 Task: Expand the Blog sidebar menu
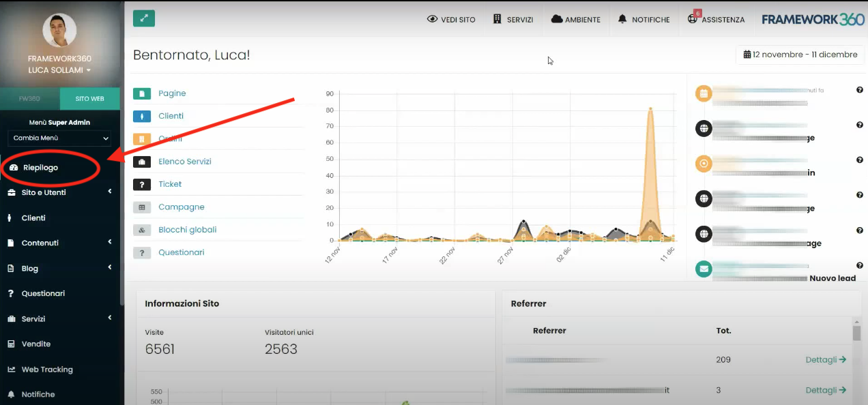(x=59, y=269)
